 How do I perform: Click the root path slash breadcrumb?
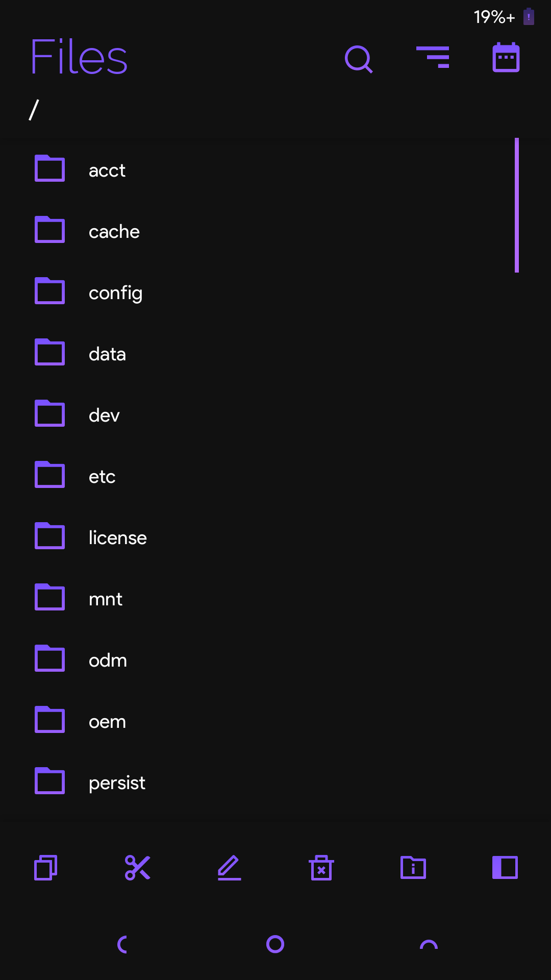coord(34,110)
